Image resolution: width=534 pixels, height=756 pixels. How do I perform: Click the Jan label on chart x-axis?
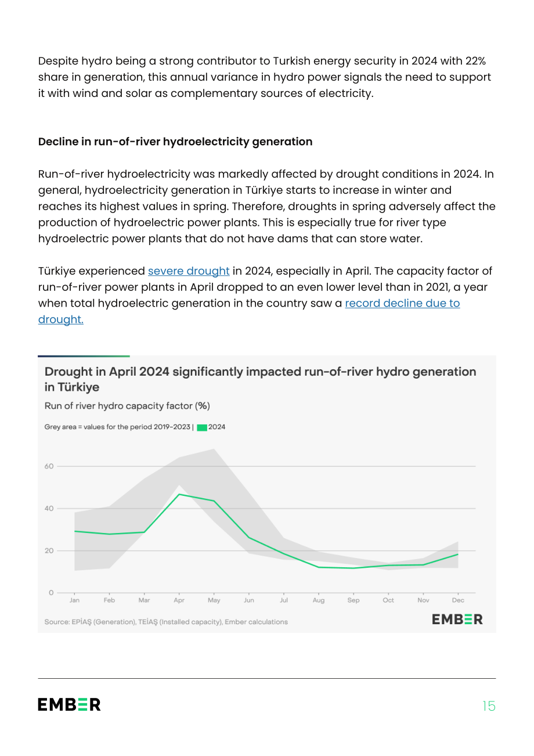pyautogui.click(x=75, y=600)
